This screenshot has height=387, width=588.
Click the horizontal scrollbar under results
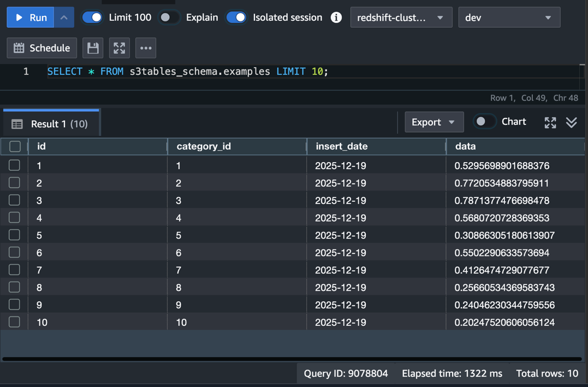point(292,359)
